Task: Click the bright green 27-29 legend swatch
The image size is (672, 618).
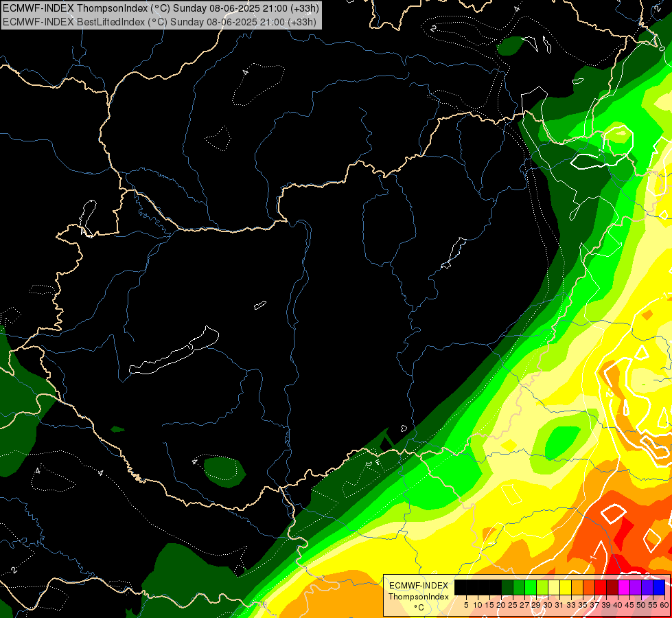Action: tap(531, 588)
